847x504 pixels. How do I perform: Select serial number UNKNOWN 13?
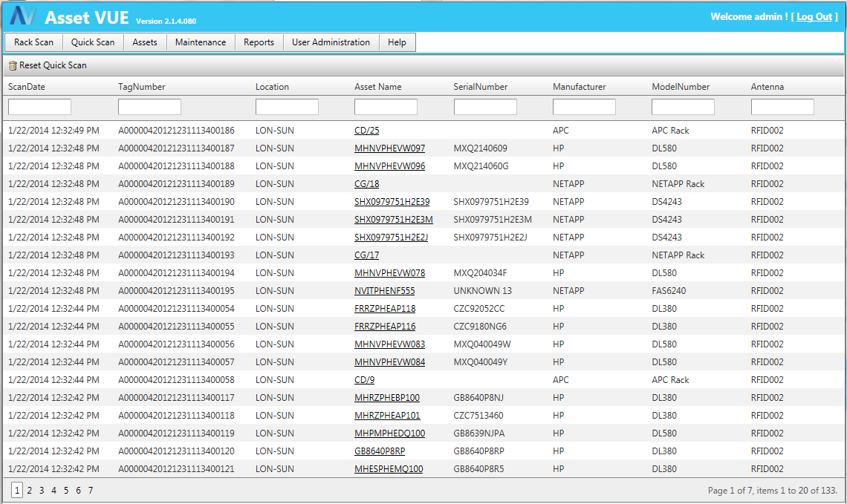click(482, 291)
